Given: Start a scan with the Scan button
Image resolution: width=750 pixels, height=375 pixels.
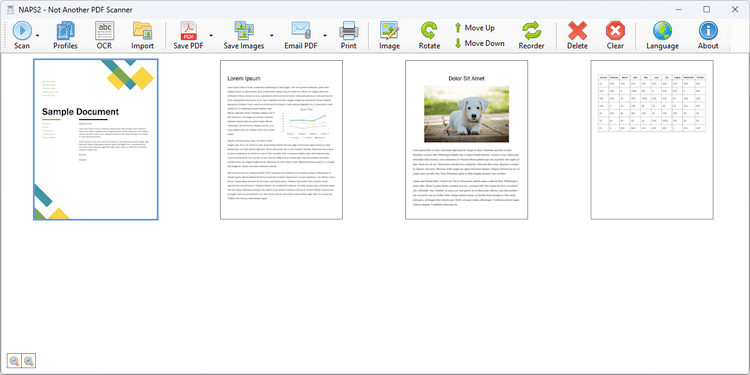Looking at the screenshot, I should coord(22,36).
